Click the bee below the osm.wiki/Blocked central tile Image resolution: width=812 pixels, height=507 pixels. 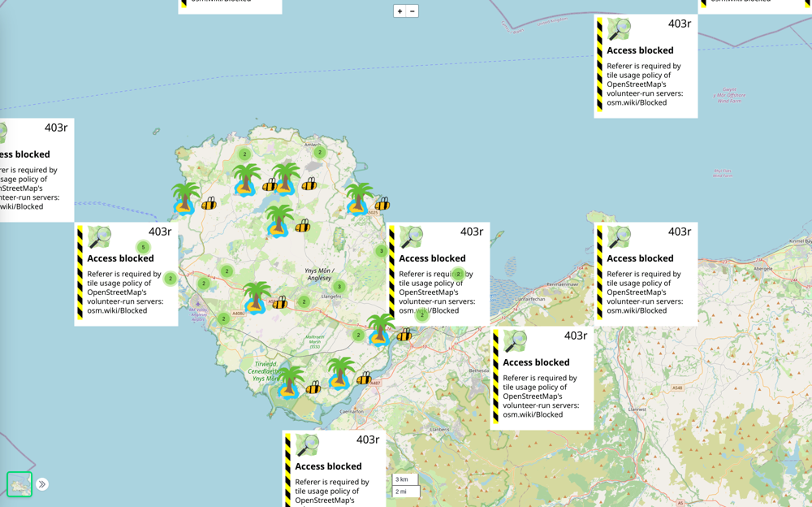click(404, 335)
